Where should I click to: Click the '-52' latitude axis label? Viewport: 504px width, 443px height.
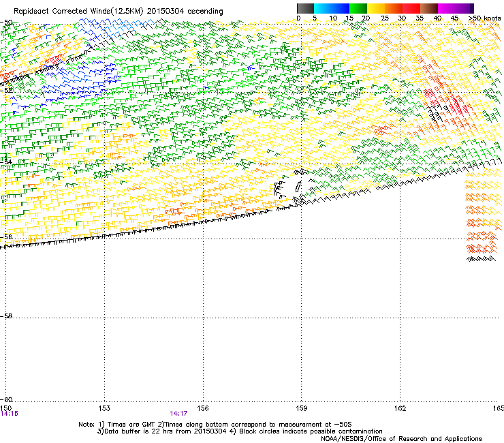[x=6, y=91]
